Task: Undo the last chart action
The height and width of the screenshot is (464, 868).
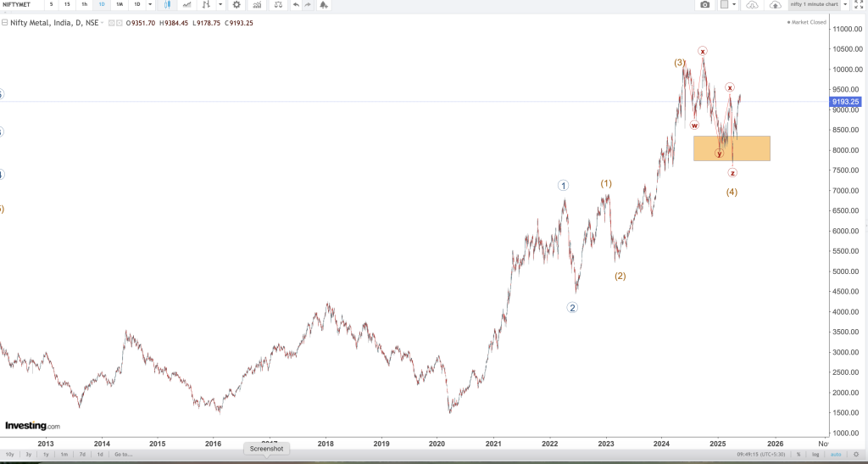Action: [x=296, y=4]
